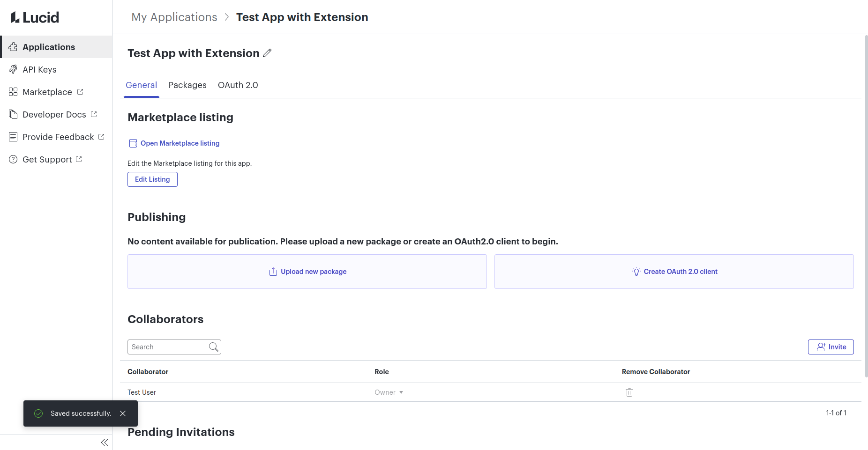Click the Developer Docs documents icon

(x=13, y=114)
